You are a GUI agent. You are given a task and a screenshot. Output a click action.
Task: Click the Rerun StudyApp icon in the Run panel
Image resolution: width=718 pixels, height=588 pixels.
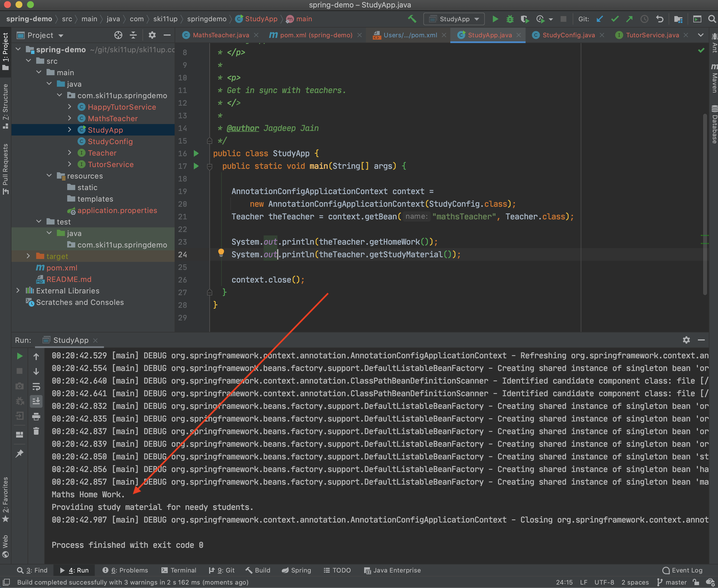tap(20, 356)
